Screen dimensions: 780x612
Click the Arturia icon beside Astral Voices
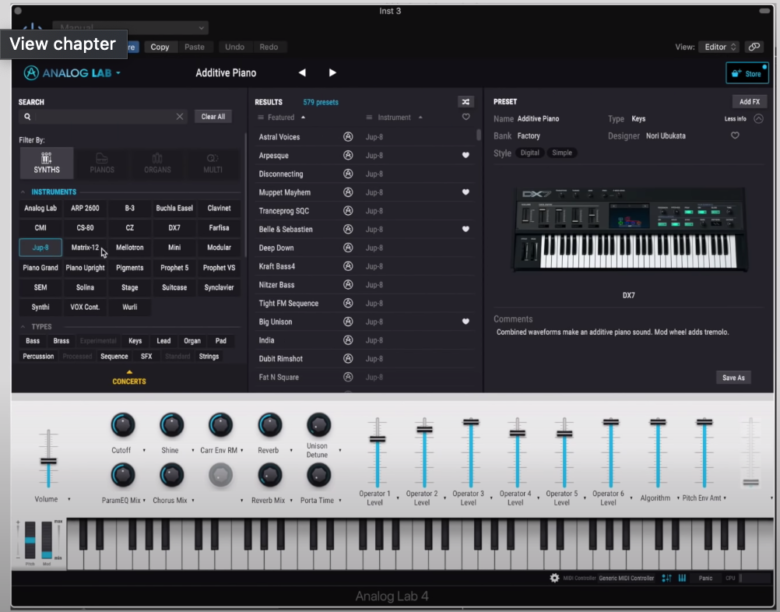coord(348,137)
